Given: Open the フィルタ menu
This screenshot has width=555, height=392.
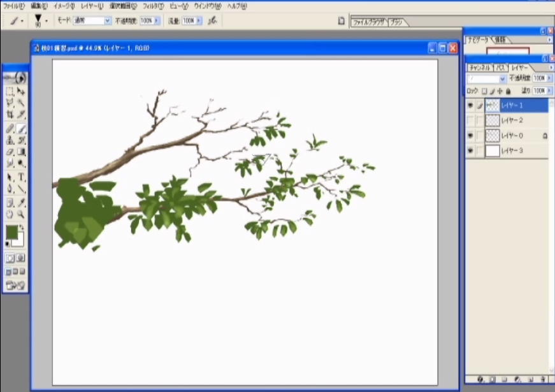Looking at the screenshot, I should point(154,6).
